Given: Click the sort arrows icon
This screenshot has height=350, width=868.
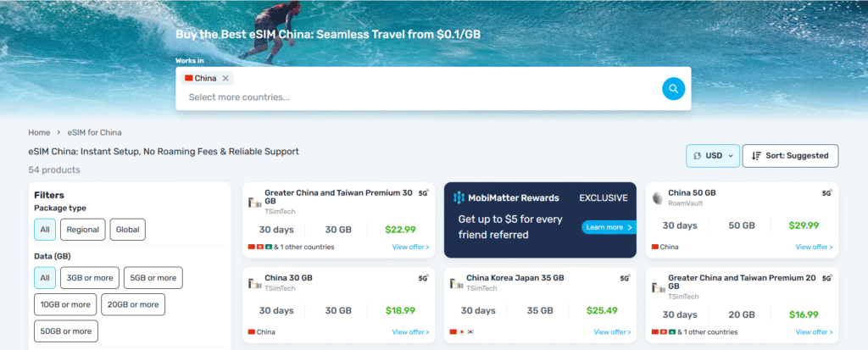Looking at the screenshot, I should (756, 156).
